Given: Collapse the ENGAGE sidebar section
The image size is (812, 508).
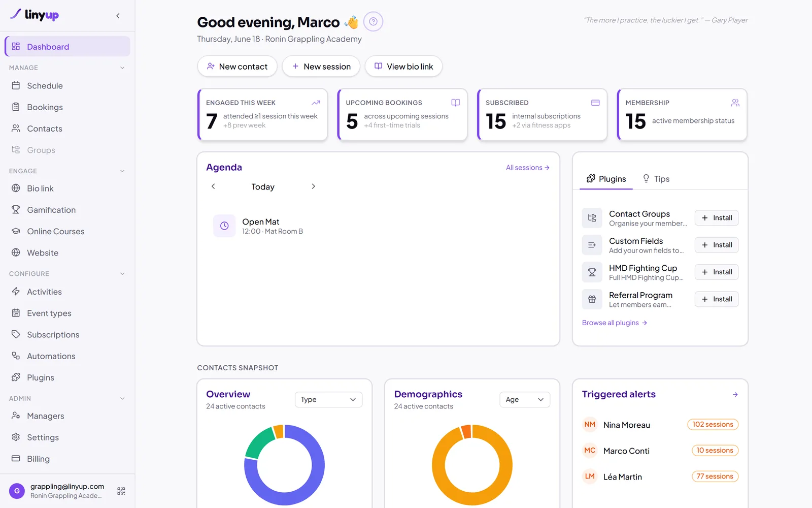Looking at the screenshot, I should tap(122, 171).
